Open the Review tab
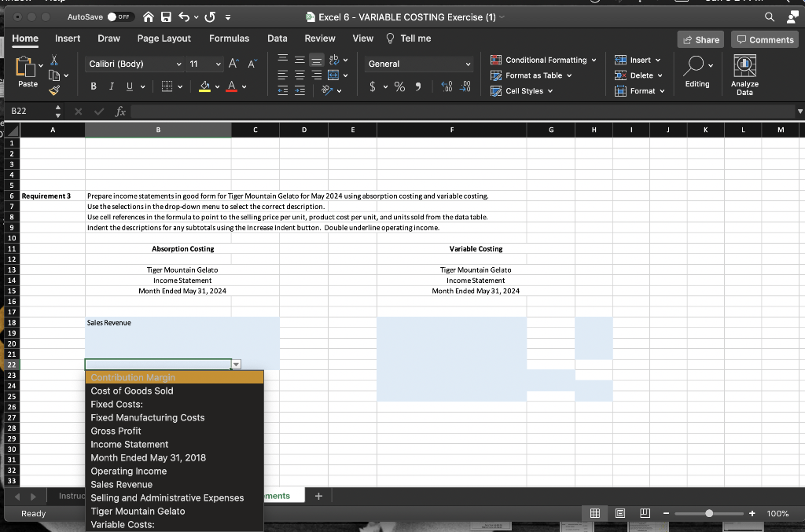This screenshot has height=532, width=805. (x=320, y=39)
